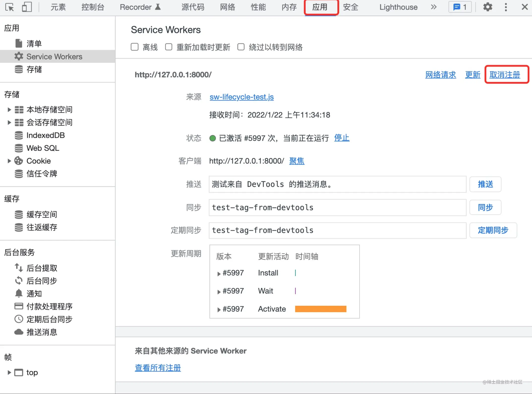The height and width of the screenshot is (394, 532).
Task: Expand the Cookie tree node
Action: click(x=9, y=161)
